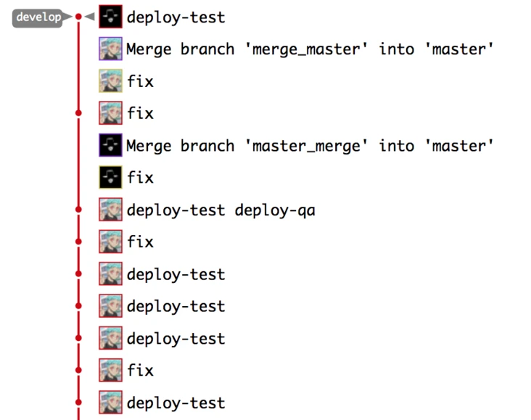Click the develop branch label

38,17
